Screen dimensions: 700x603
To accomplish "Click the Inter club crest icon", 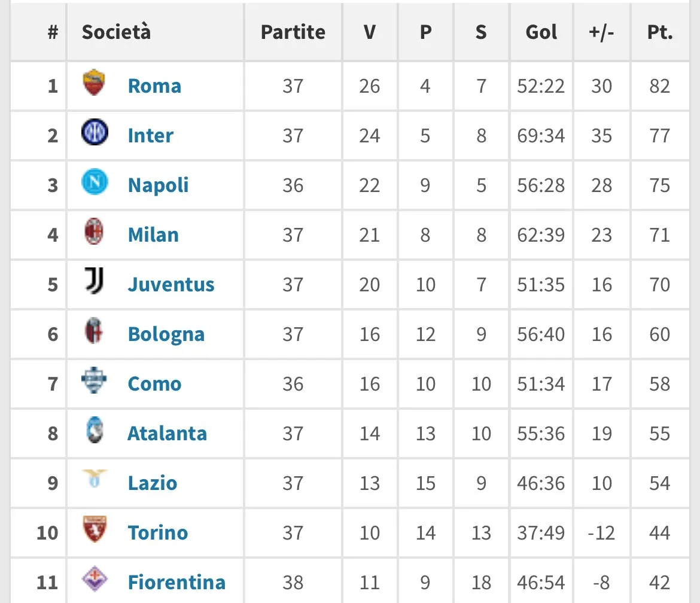I will click(95, 133).
